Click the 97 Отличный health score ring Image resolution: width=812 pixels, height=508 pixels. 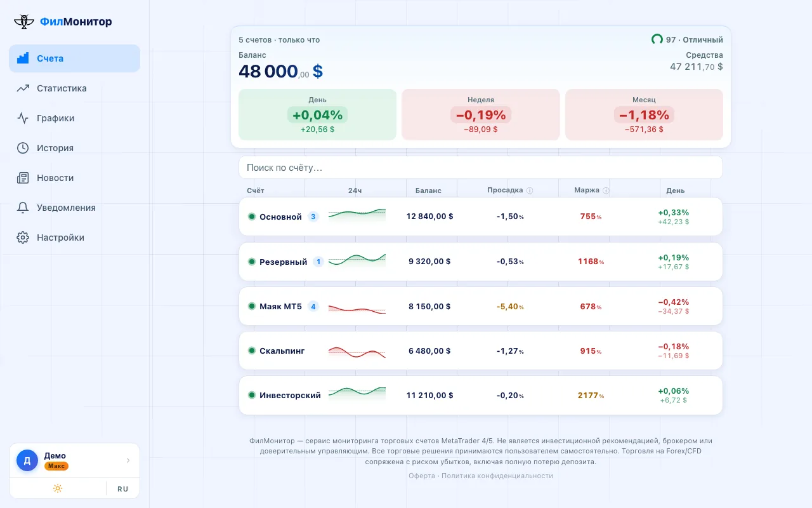click(x=657, y=39)
